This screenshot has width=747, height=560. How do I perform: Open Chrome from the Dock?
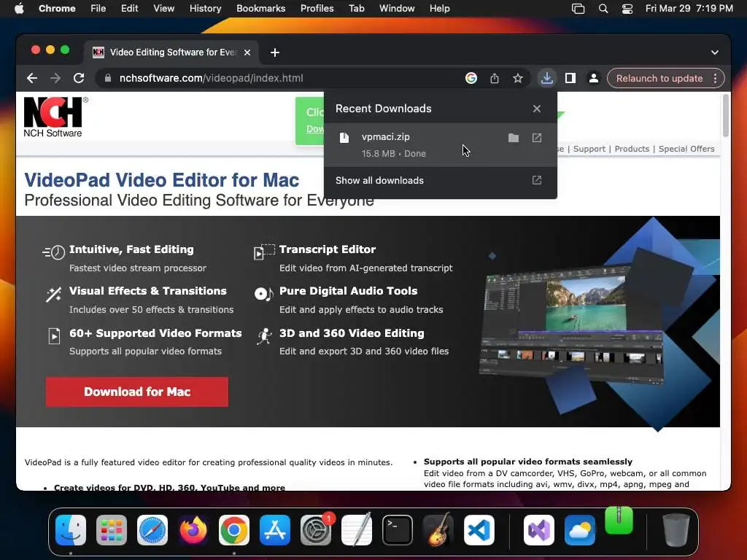coord(234,530)
